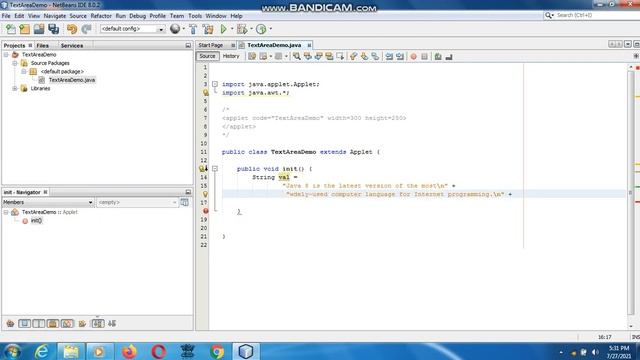Collapse the default package node

(24, 71)
